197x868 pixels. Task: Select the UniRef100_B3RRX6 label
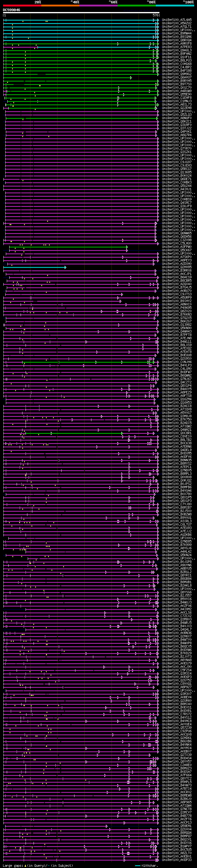pyautogui.click(x=176, y=271)
